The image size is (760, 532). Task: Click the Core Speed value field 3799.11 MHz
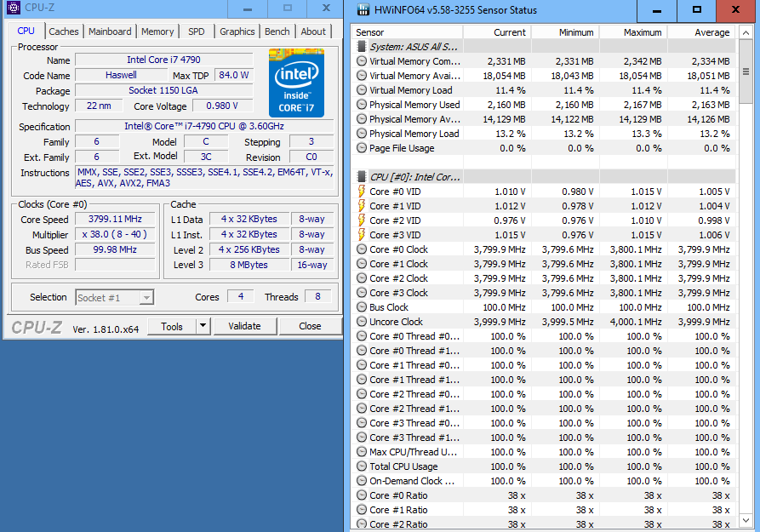tap(115, 220)
